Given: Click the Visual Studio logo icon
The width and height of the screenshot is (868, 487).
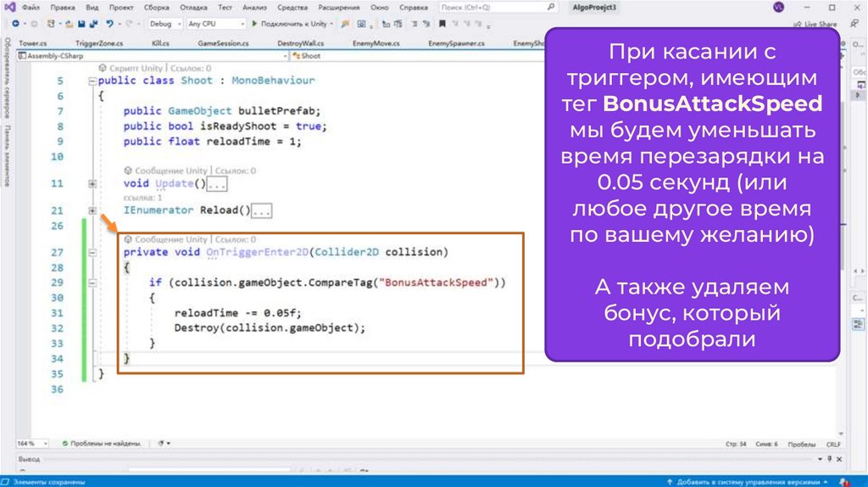Looking at the screenshot, I should tap(10, 7).
